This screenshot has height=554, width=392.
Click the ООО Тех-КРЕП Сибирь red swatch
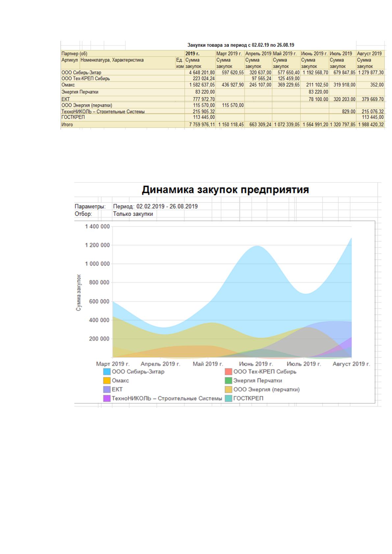tap(228, 372)
